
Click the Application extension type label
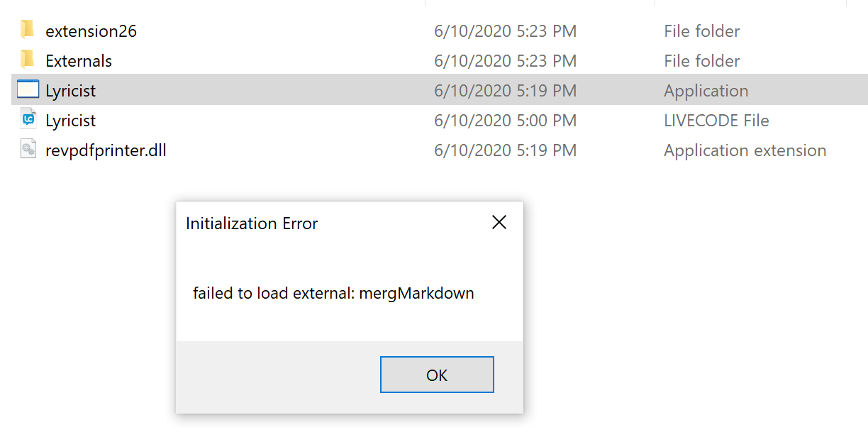click(745, 150)
